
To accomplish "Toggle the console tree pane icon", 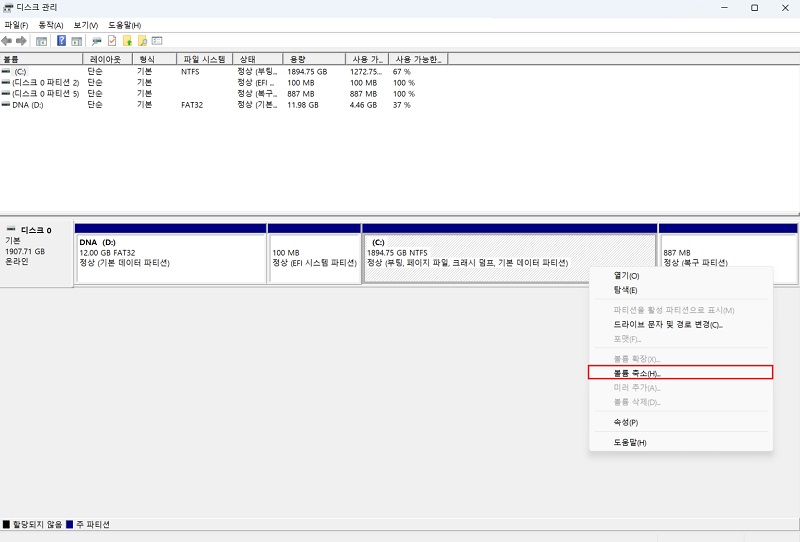I will (x=41, y=41).
